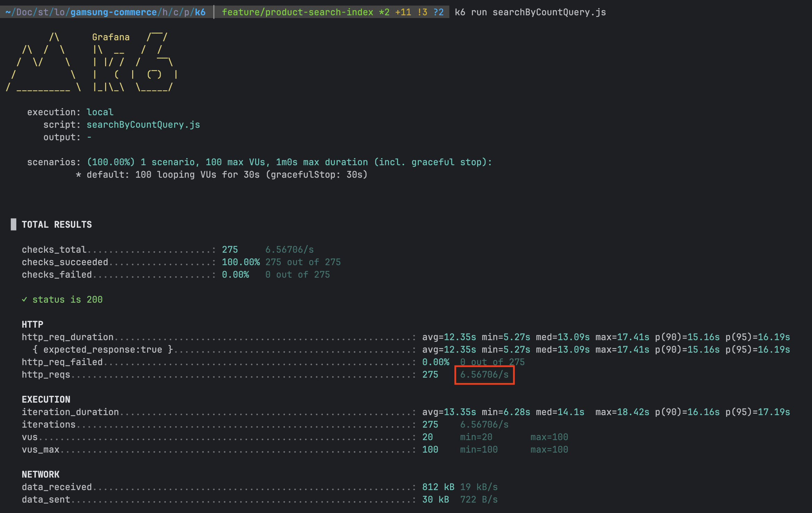This screenshot has width=812, height=513.
Task: Click the vus_max value 100
Action: 430,449
